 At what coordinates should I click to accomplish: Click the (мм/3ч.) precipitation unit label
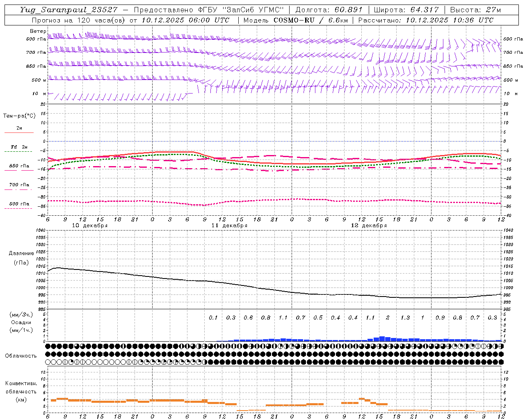(x=21, y=315)
